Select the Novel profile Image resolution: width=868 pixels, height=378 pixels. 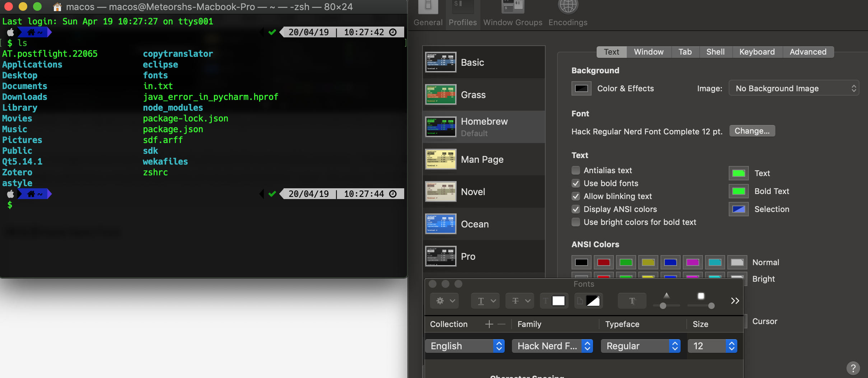click(x=484, y=192)
